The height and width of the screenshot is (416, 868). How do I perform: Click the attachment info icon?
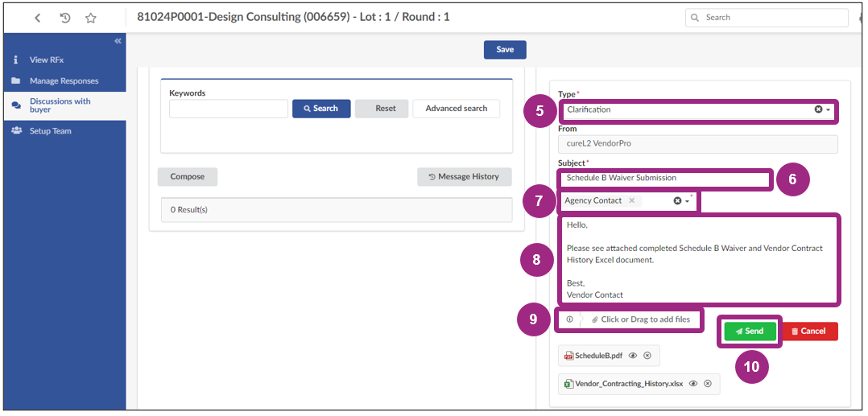(569, 319)
